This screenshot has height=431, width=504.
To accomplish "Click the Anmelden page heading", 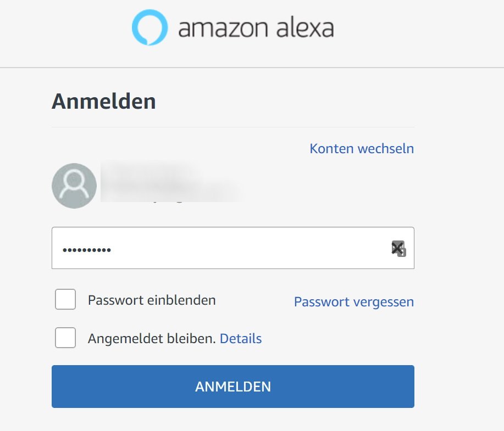I will pos(103,101).
